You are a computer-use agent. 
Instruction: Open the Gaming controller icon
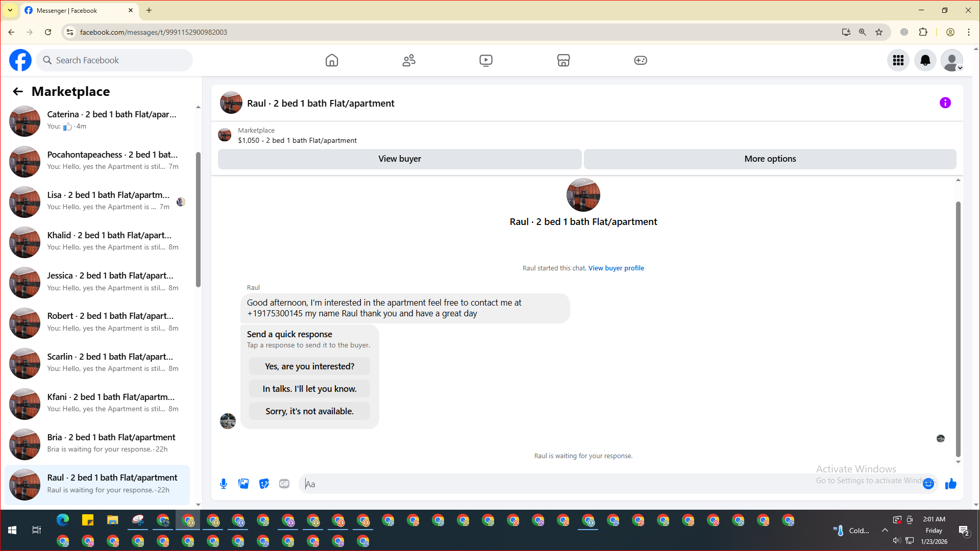click(x=641, y=60)
